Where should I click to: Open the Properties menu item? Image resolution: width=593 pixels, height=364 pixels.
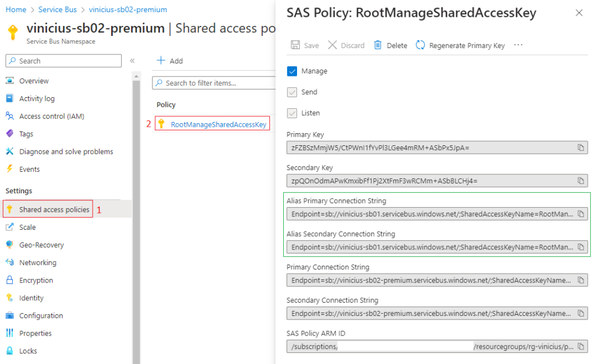point(35,333)
